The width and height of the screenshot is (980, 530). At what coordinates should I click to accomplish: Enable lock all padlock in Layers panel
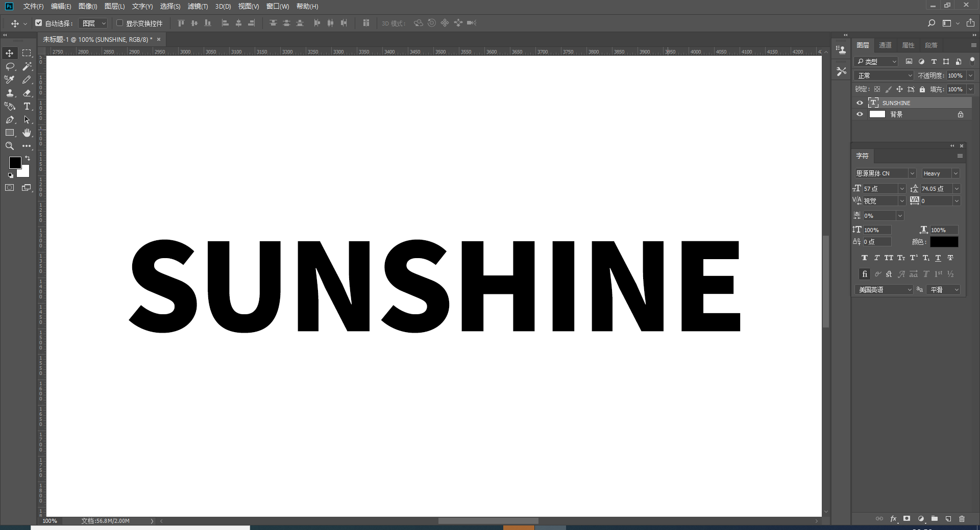[922, 89]
